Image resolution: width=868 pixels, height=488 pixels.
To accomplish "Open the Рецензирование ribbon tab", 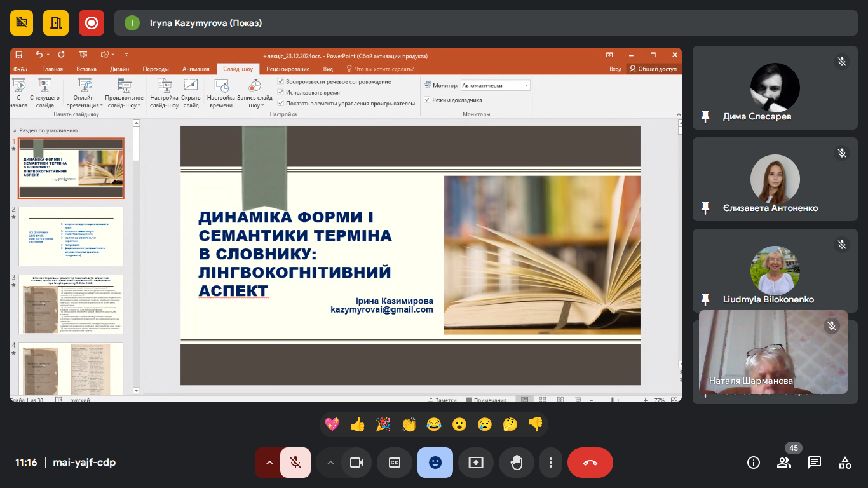I will tap(288, 69).
